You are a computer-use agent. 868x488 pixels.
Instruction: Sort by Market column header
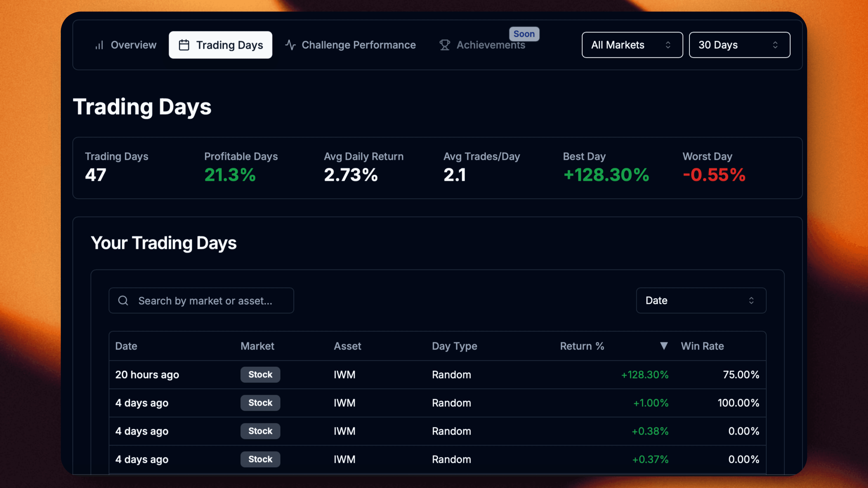[x=257, y=346]
